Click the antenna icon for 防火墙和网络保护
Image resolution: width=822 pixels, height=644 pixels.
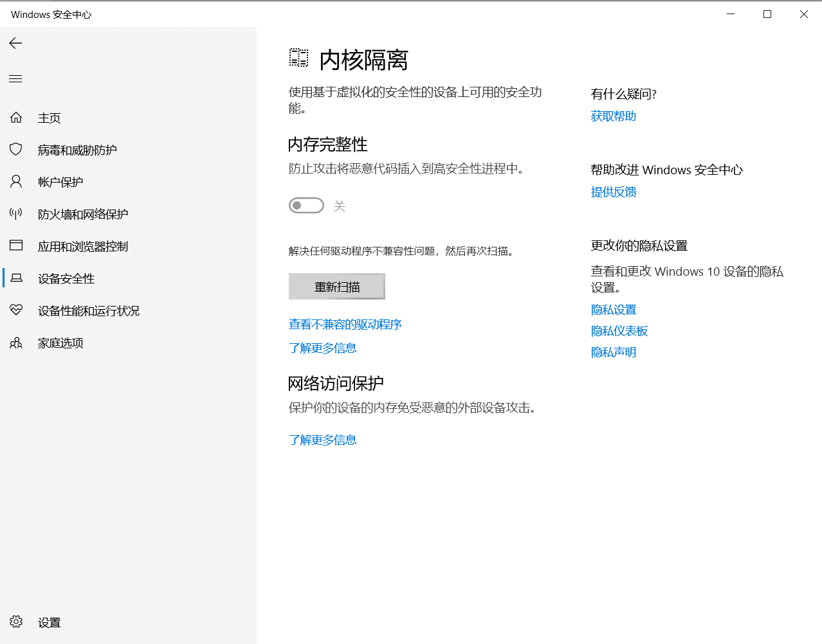pyautogui.click(x=16, y=213)
